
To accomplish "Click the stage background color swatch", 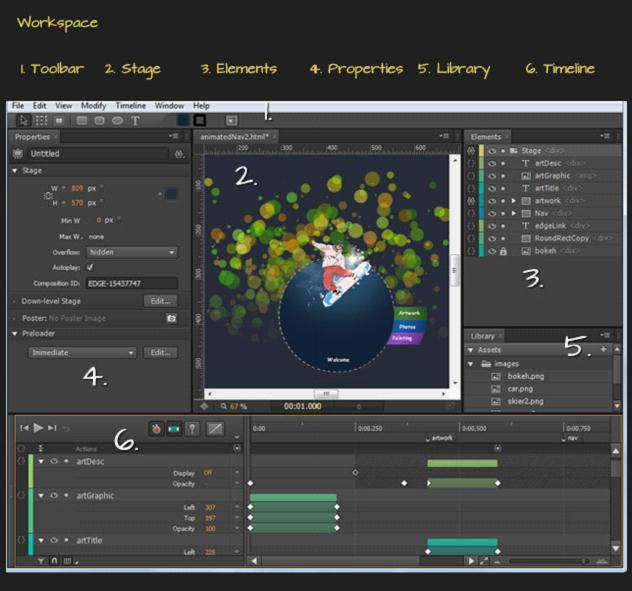I will pyautogui.click(x=172, y=194).
